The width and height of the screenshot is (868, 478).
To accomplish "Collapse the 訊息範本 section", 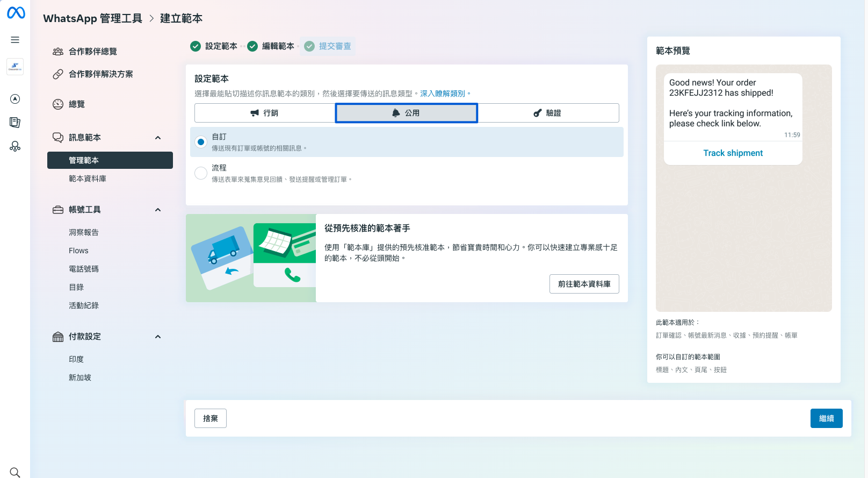I will coord(158,138).
